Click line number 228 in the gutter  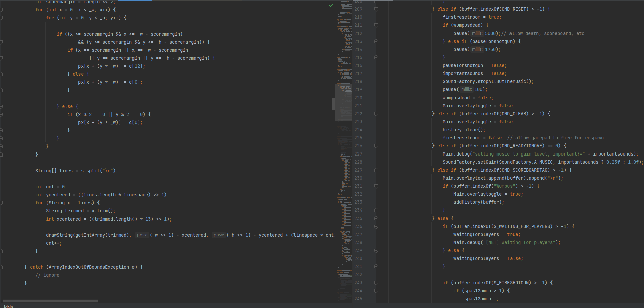click(358, 162)
